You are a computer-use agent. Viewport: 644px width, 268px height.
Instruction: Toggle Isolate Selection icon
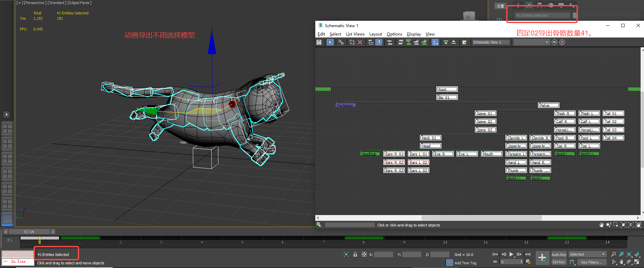pos(346,255)
